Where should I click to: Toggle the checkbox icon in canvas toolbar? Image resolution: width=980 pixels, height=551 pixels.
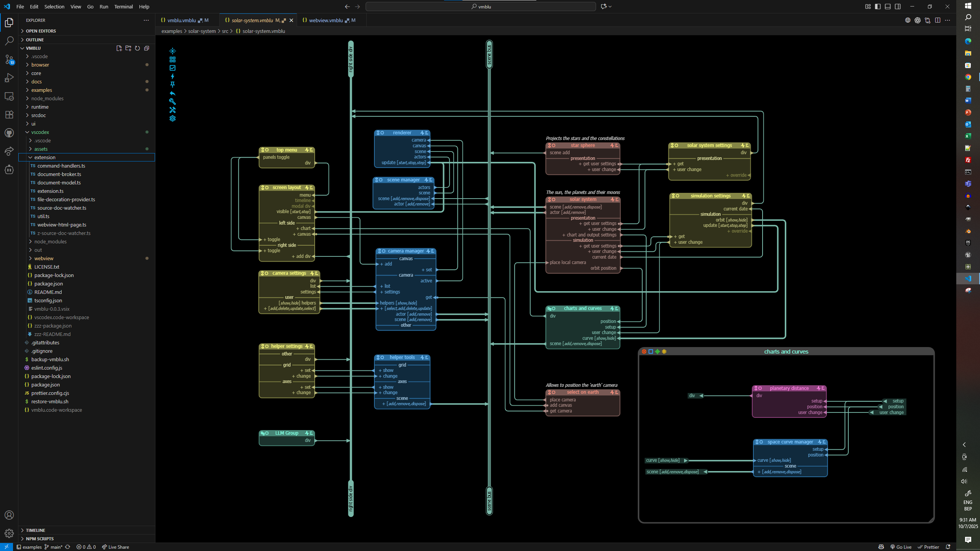coord(172,68)
